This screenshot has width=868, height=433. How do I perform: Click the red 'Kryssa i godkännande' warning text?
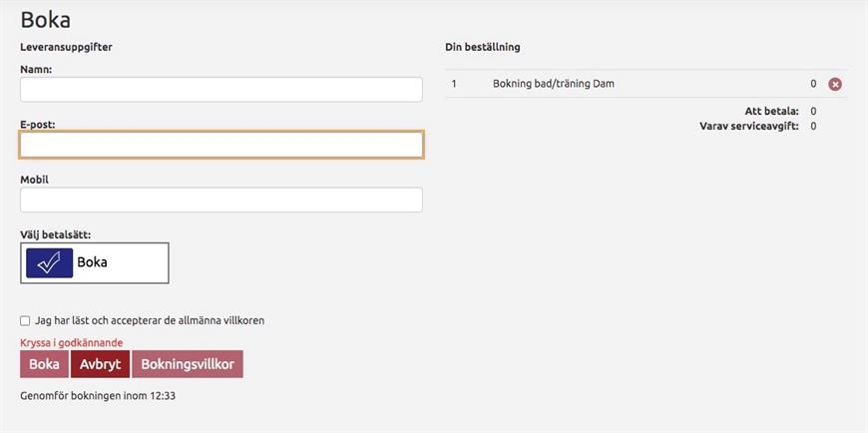coord(72,343)
